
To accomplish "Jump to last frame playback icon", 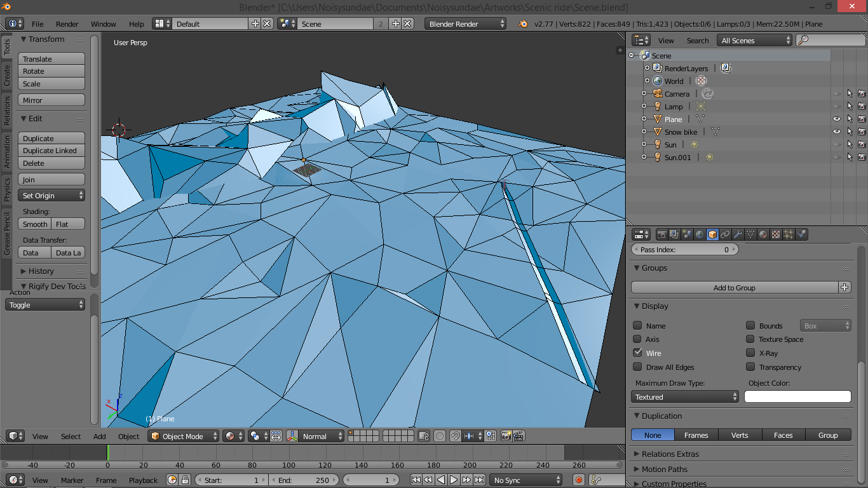I will click(x=479, y=480).
